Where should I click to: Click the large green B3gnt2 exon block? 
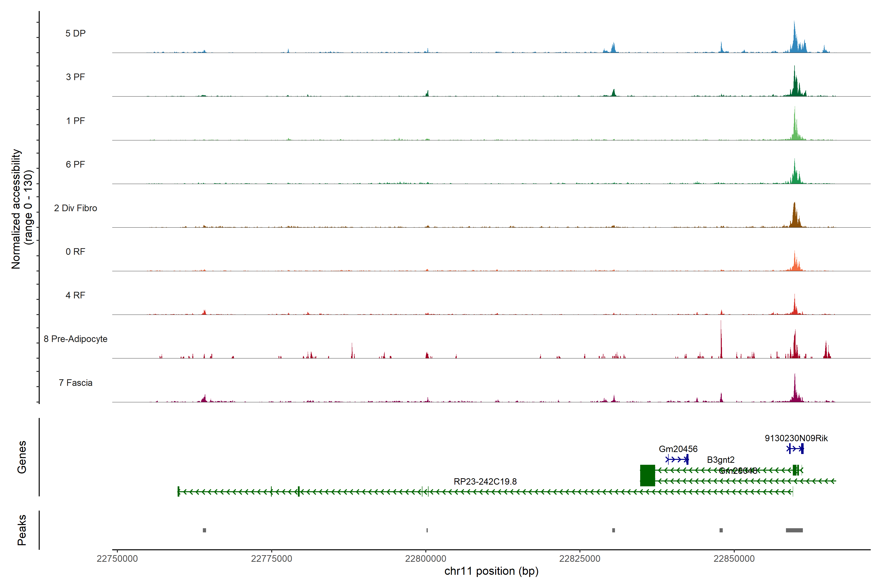point(647,476)
